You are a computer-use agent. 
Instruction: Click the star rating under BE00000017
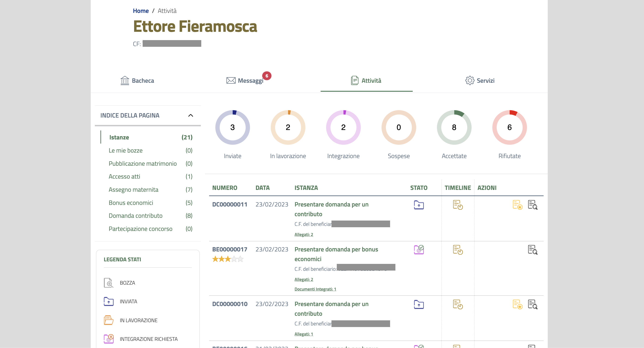coord(228,259)
